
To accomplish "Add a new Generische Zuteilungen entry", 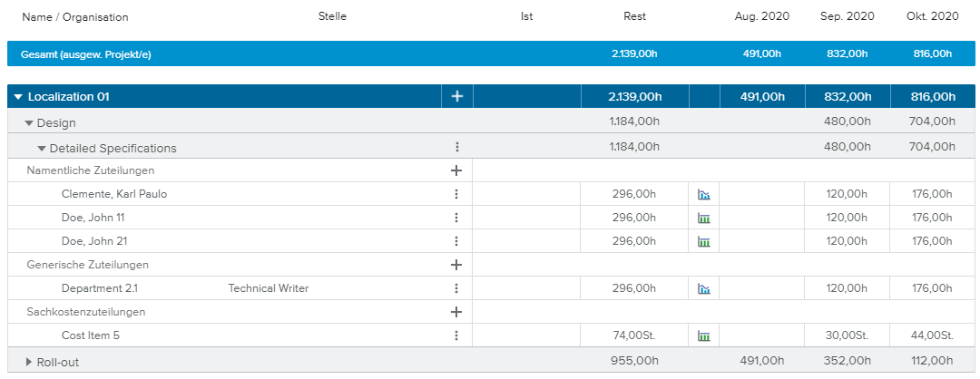I will click(x=456, y=265).
